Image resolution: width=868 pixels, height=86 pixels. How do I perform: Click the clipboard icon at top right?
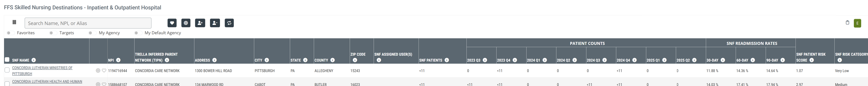[847, 23]
